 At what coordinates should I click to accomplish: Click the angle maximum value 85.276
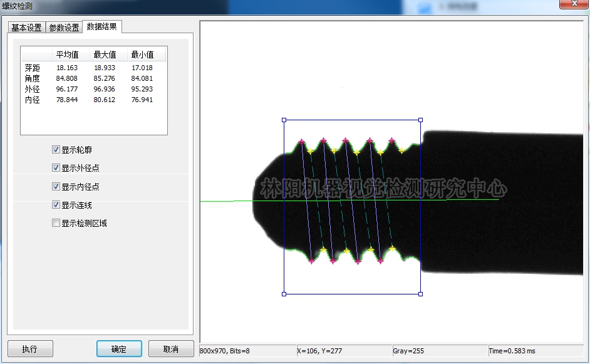click(105, 78)
